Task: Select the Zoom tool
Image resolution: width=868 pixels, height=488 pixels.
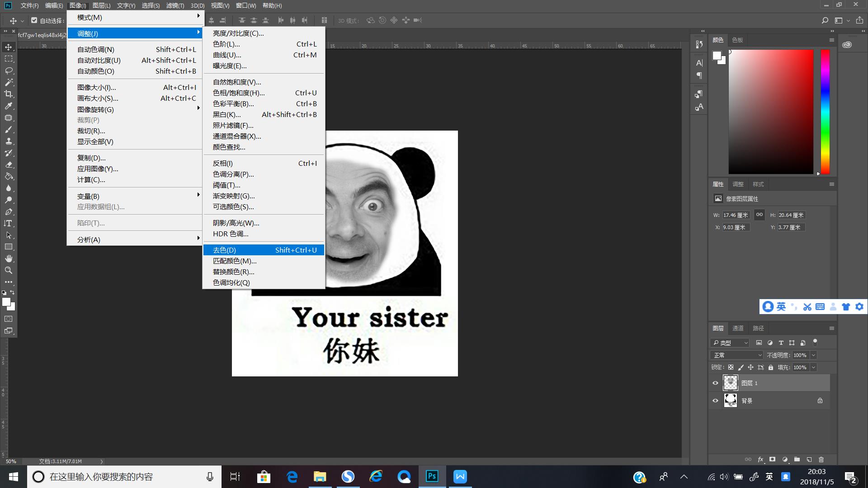Action: click(x=9, y=270)
